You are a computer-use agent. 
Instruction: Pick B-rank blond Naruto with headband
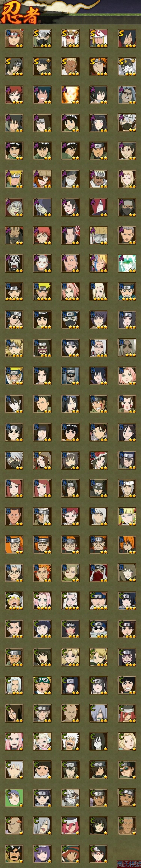[x=42, y=292]
